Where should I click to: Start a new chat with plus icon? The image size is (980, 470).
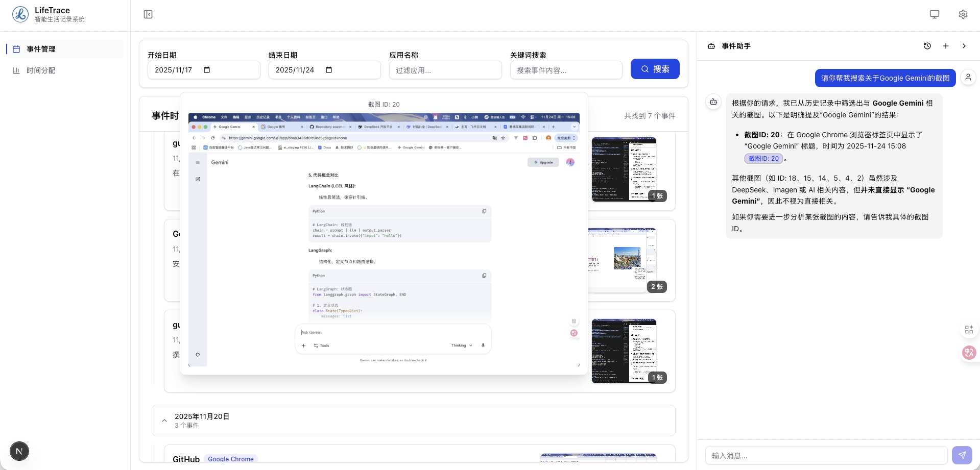[x=945, y=46]
